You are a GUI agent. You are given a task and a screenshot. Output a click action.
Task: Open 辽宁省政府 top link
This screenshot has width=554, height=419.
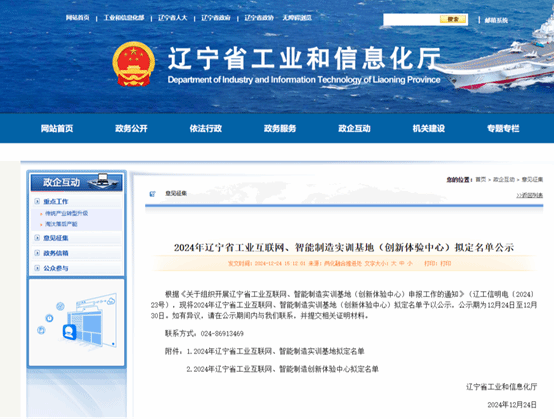[216, 18]
